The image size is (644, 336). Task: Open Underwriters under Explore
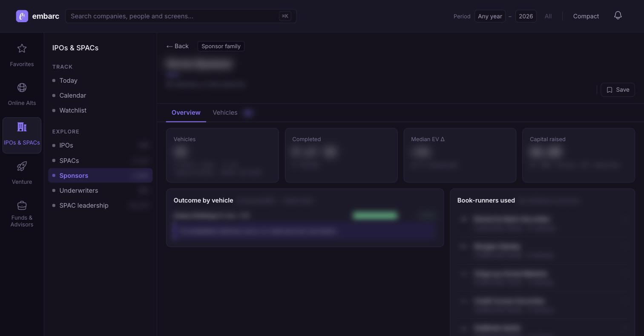pos(101,191)
